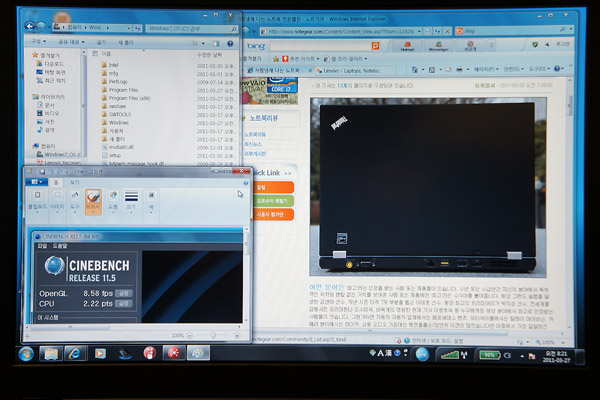Click the Internet Explorer address bar
Viewport: 600px width, 400px height.
pos(341,31)
